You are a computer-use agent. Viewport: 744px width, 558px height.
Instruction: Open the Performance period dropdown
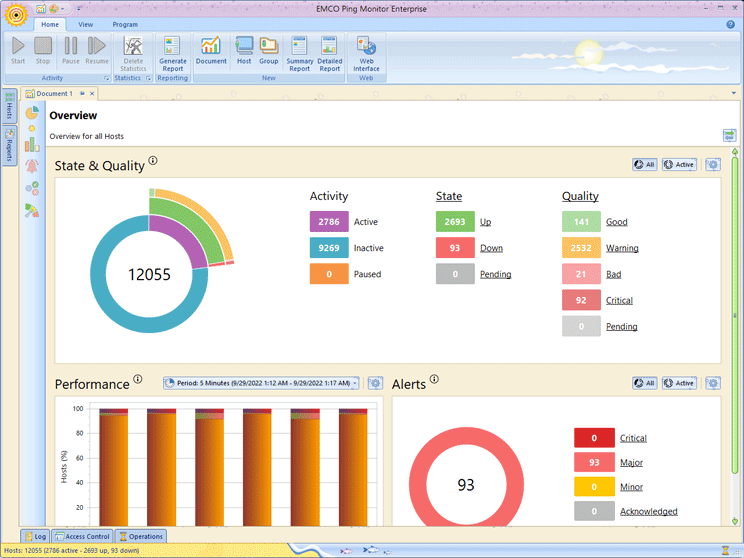click(260, 383)
